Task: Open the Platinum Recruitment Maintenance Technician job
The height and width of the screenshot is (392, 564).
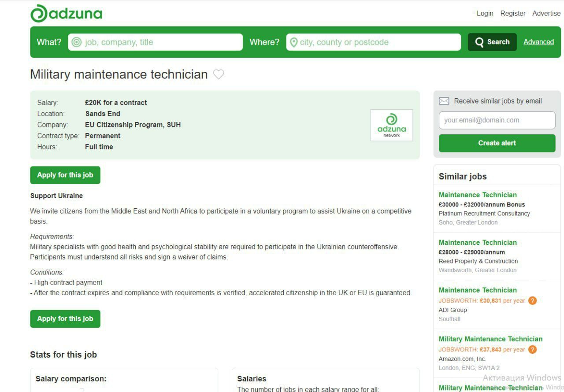Action: (x=478, y=195)
